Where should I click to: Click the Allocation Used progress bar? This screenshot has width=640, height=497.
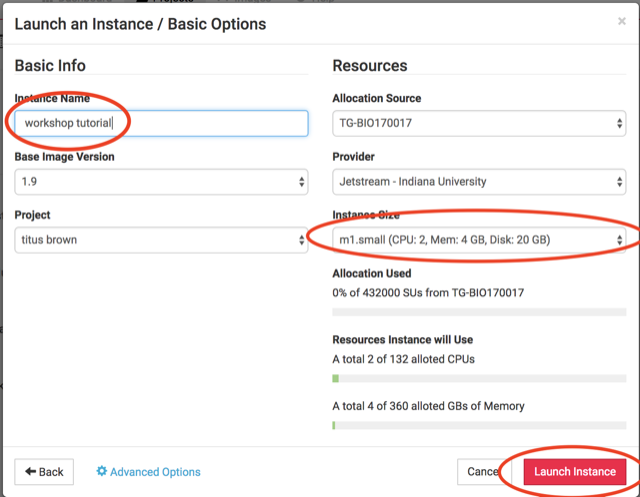tap(479, 312)
